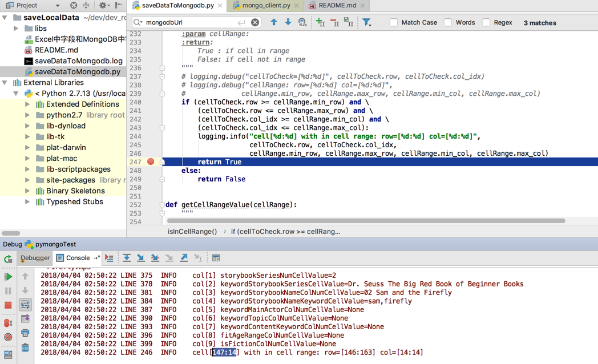Jump to previous search occurrence arrow
Viewport: 598px width, 364px height.
point(274,22)
